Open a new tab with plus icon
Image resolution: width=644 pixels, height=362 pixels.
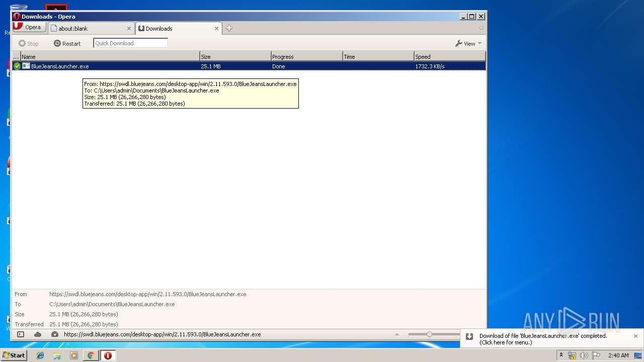click(229, 28)
